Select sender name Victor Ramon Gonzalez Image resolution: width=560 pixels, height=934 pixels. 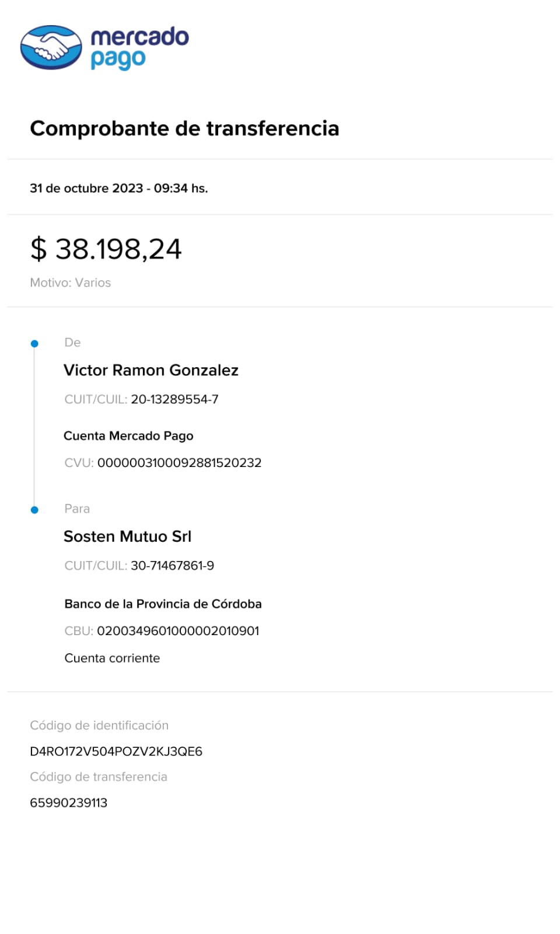coord(150,370)
